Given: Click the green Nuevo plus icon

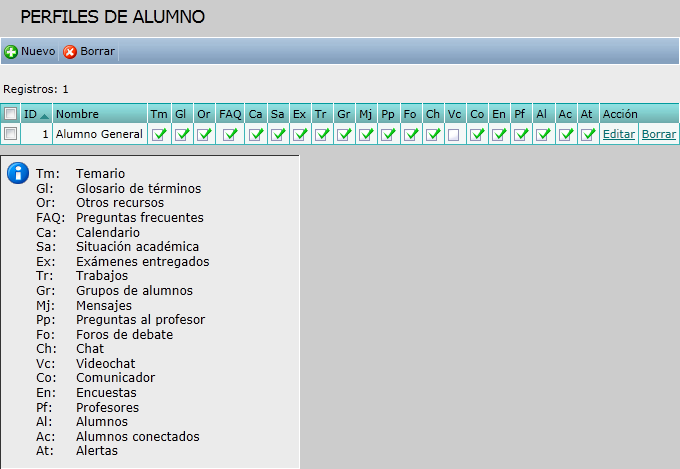Looking at the screenshot, I should 11,52.
